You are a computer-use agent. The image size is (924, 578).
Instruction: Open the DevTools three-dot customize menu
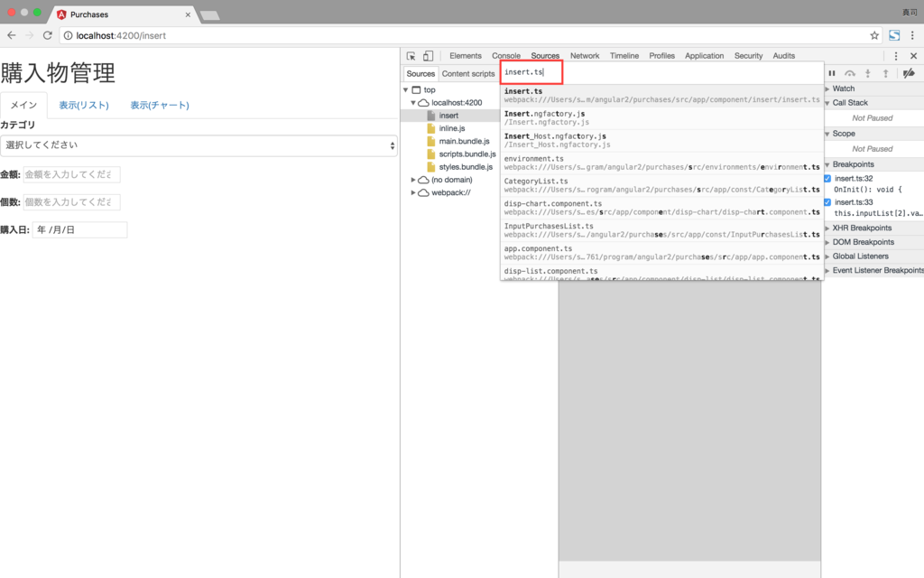[x=896, y=56]
